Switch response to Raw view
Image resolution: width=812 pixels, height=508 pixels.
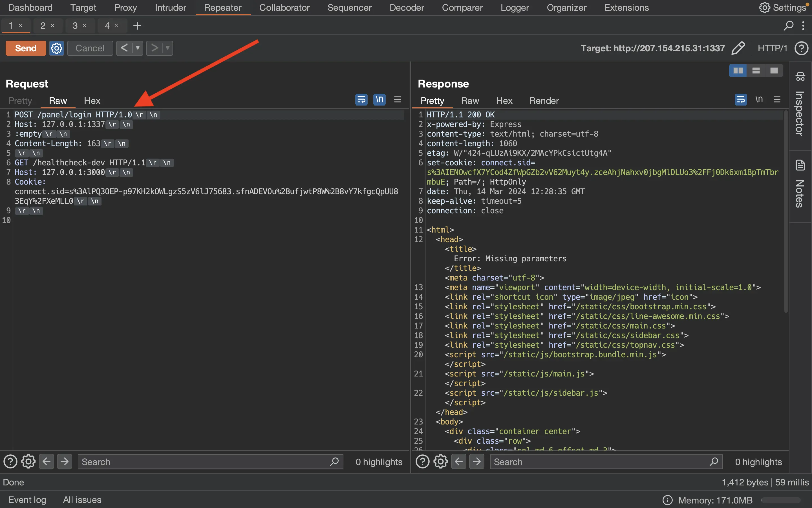coord(470,101)
